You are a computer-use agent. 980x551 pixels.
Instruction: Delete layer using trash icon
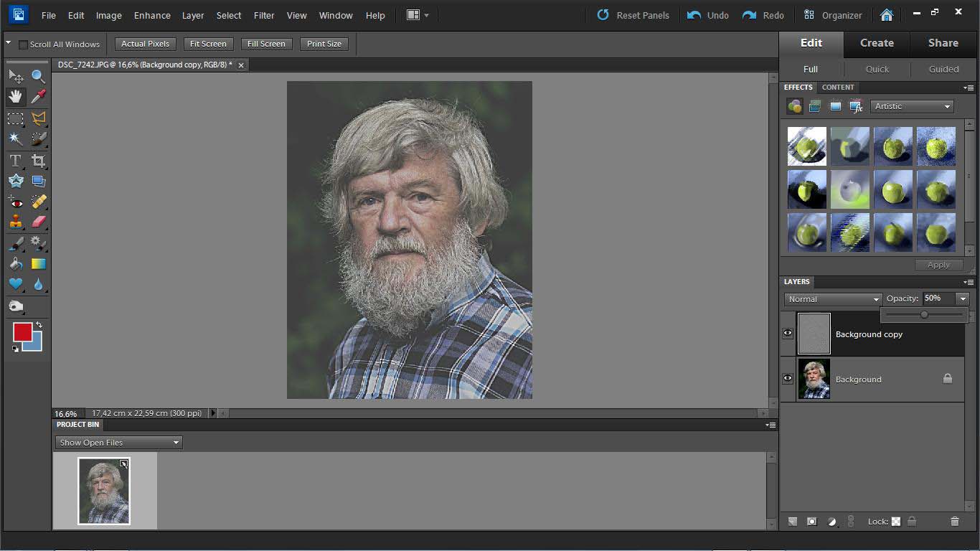tap(954, 522)
